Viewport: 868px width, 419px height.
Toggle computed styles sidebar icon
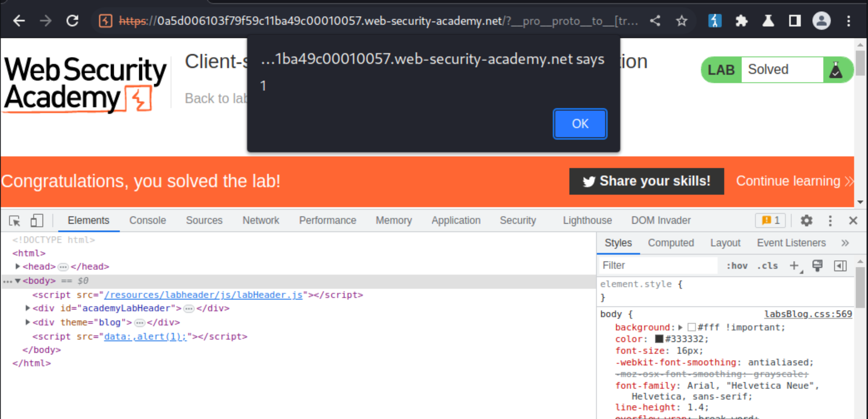[840, 266]
